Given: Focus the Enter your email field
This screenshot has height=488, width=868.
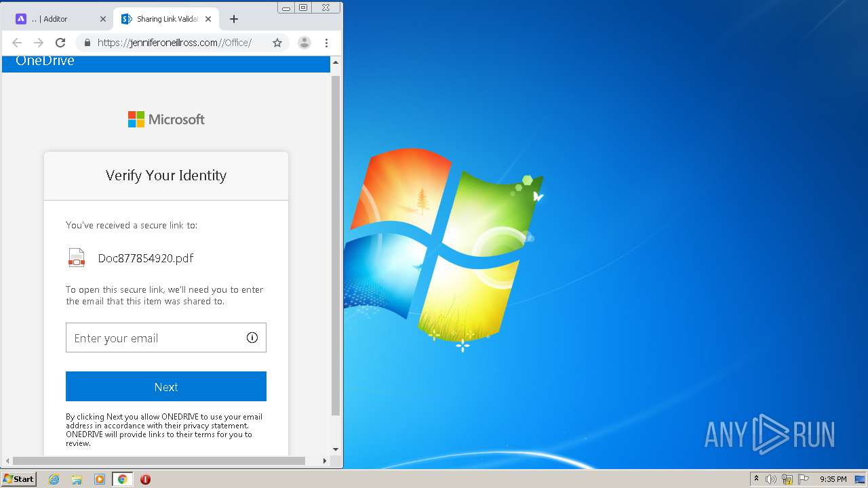Looking at the screenshot, I should pos(166,338).
